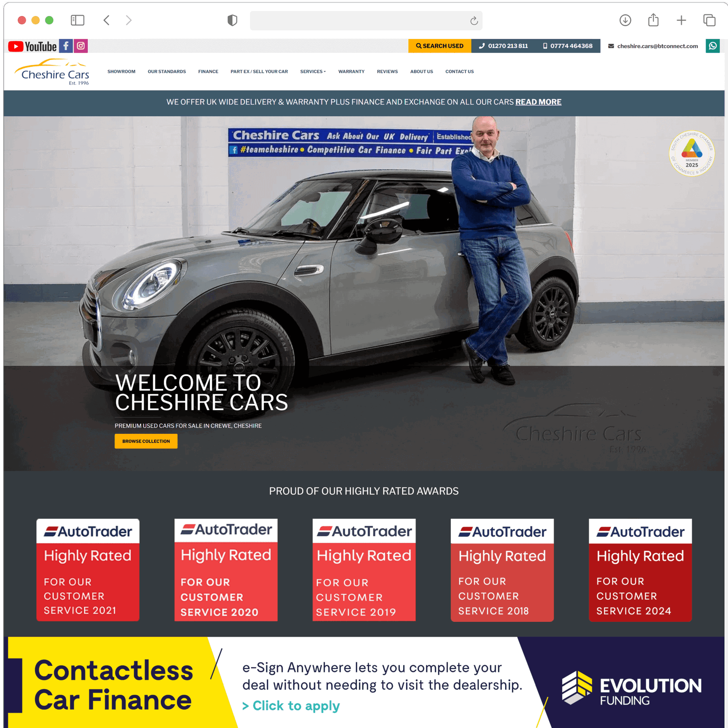
Task: Reload the current page
Action: tap(474, 21)
